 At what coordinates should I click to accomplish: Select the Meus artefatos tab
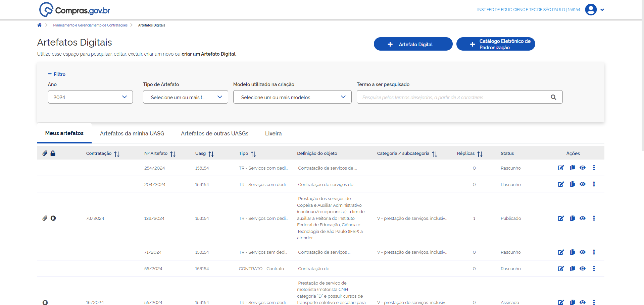[64, 133]
